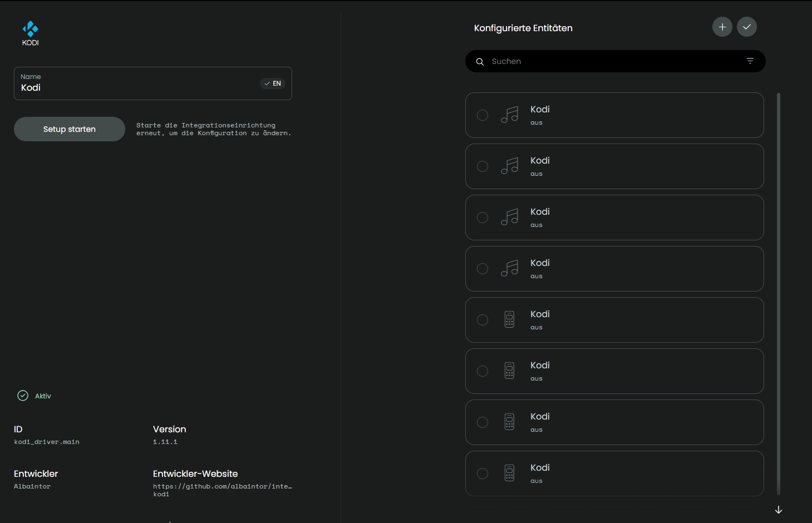Tick the circle of the third Kodi entity

pos(483,218)
